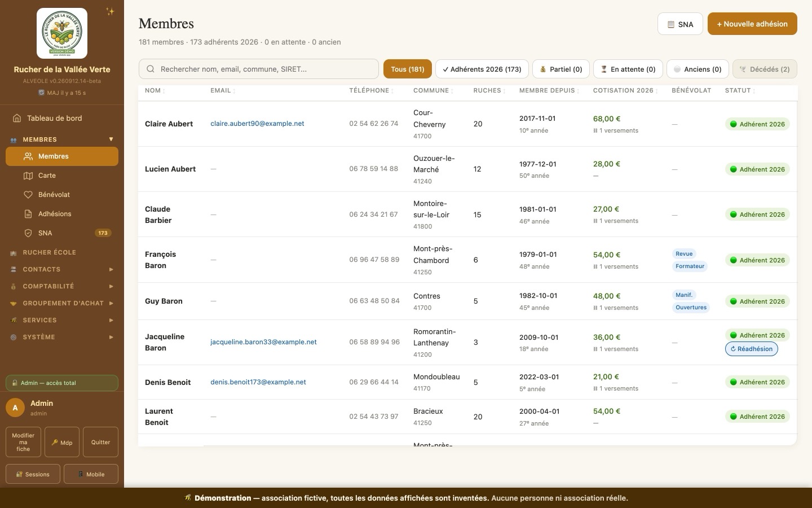
Task: Click the Admin avatar circle
Action: click(x=15, y=408)
